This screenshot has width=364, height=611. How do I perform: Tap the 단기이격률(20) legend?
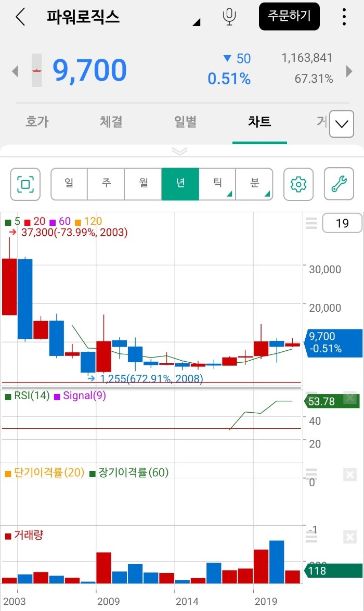(45, 473)
